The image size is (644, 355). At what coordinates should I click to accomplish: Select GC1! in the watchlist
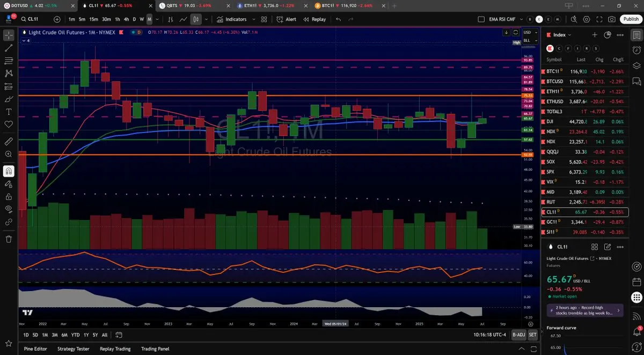click(x=586, y=222)
